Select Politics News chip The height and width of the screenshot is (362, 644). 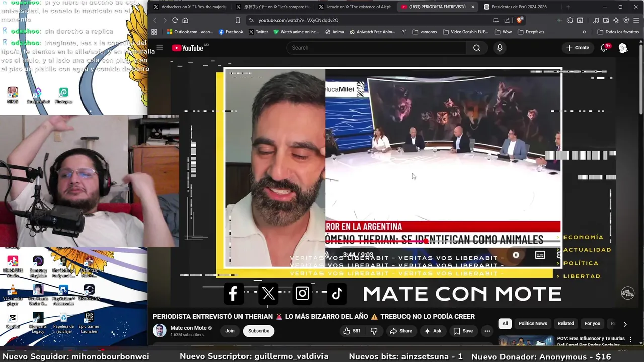[x=533, y=324]
